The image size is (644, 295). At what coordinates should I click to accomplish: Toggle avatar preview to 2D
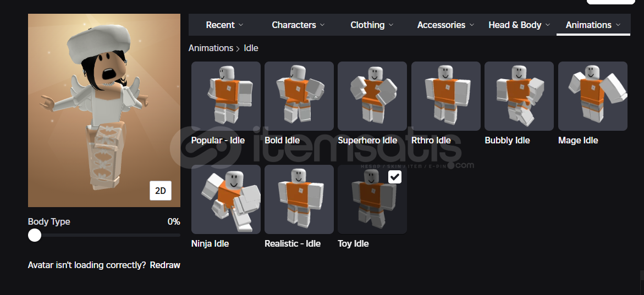point(160,191)
